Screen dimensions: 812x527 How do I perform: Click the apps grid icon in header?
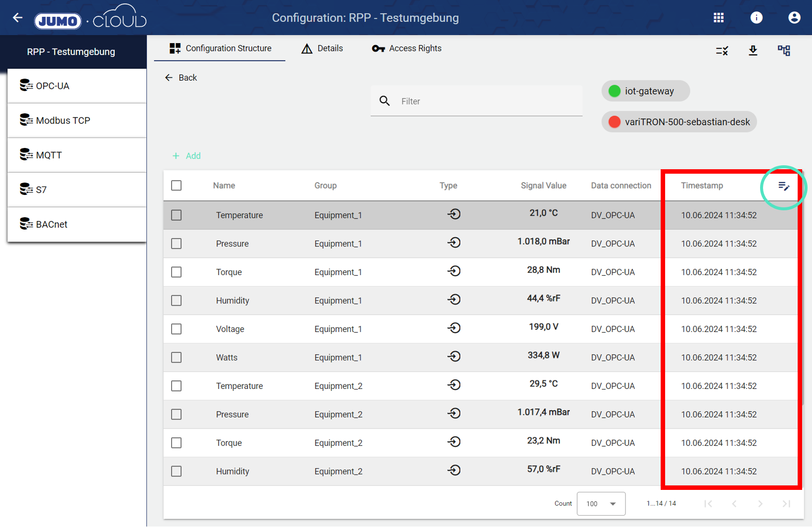click(x=719, y=18)
